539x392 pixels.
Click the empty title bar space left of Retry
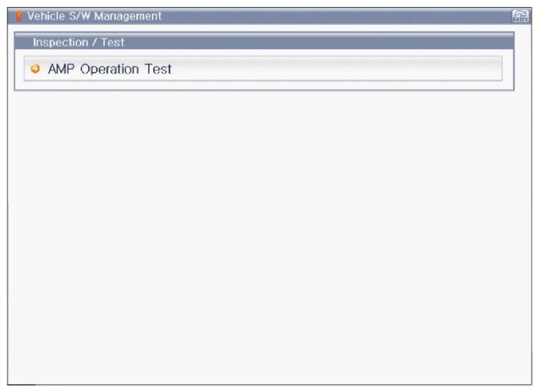[337, 16]
